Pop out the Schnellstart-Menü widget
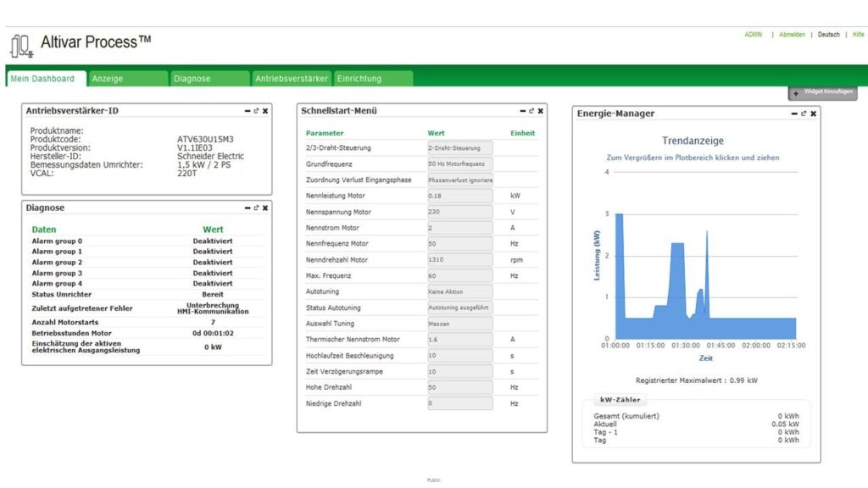Viewport: 868px width, 488px height. click(x=531, y=111)
